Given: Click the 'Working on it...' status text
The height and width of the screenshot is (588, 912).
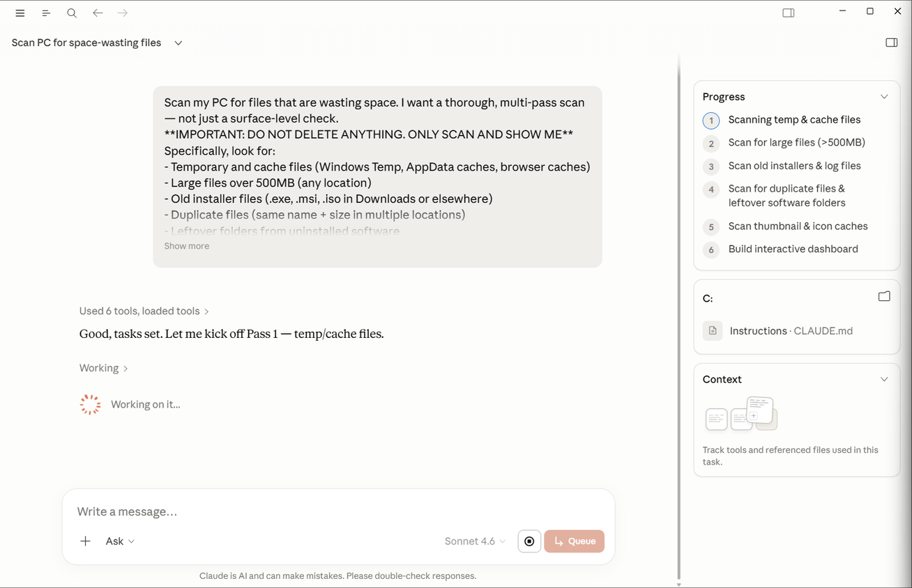Looking at the screenshot, I should [x=146, y=405].
